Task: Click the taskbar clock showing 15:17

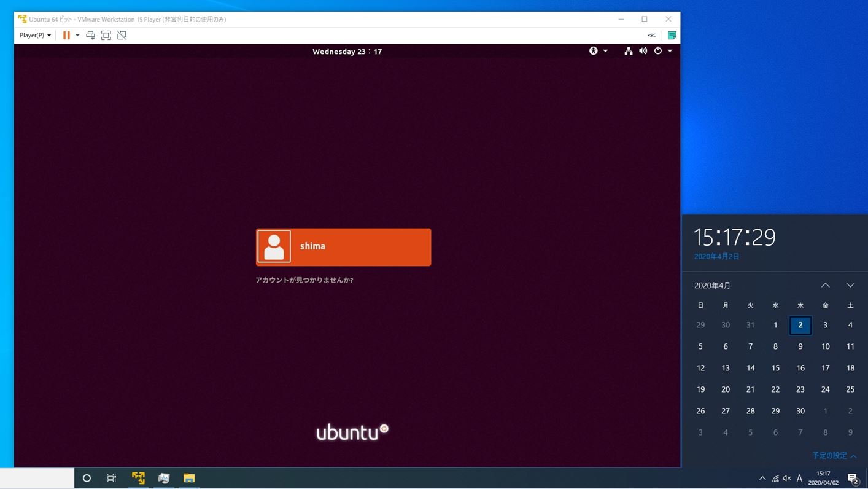Action: pos(823,478)
